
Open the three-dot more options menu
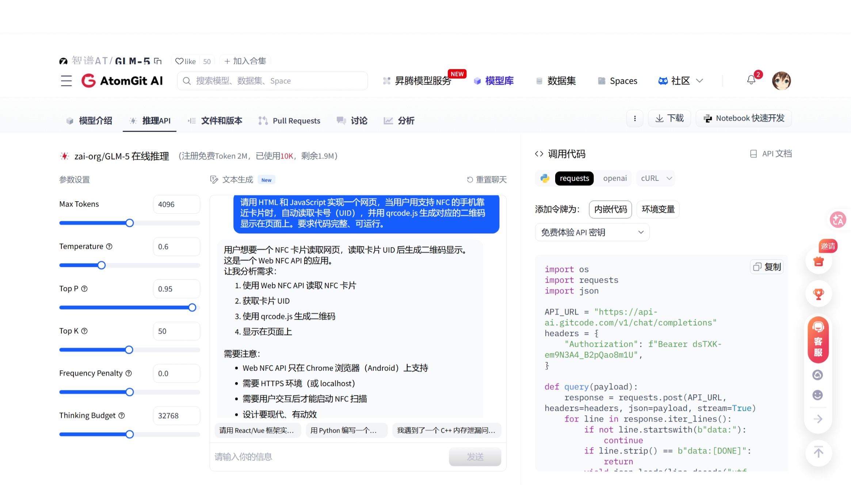[x=635, y=118]
